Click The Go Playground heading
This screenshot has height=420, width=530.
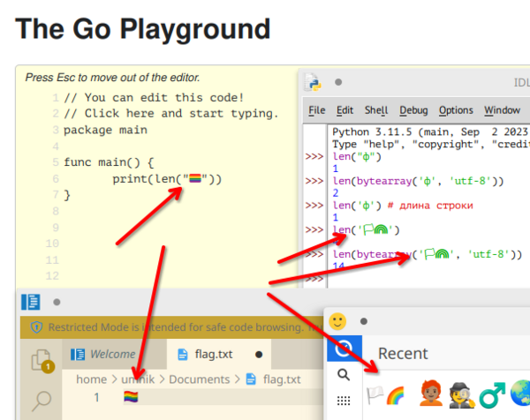142,29
